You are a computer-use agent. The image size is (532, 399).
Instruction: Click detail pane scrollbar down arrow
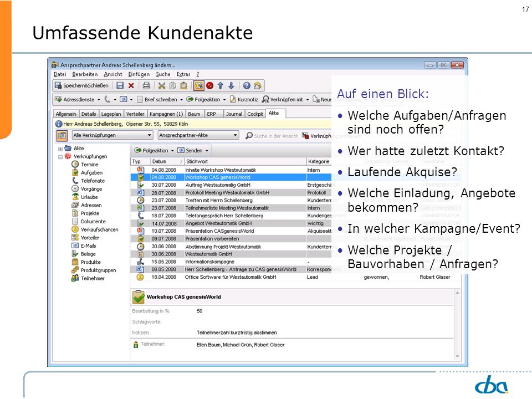[x=457, y=356]
